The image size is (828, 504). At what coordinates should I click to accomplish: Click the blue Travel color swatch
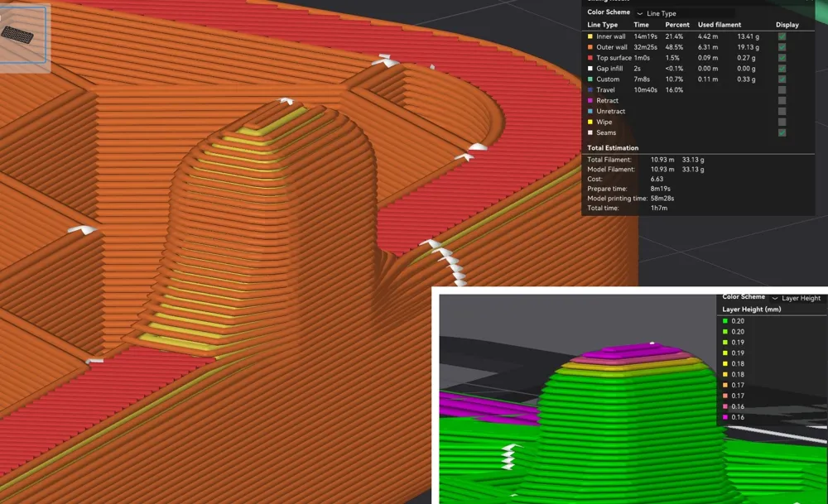pos(590,89)
